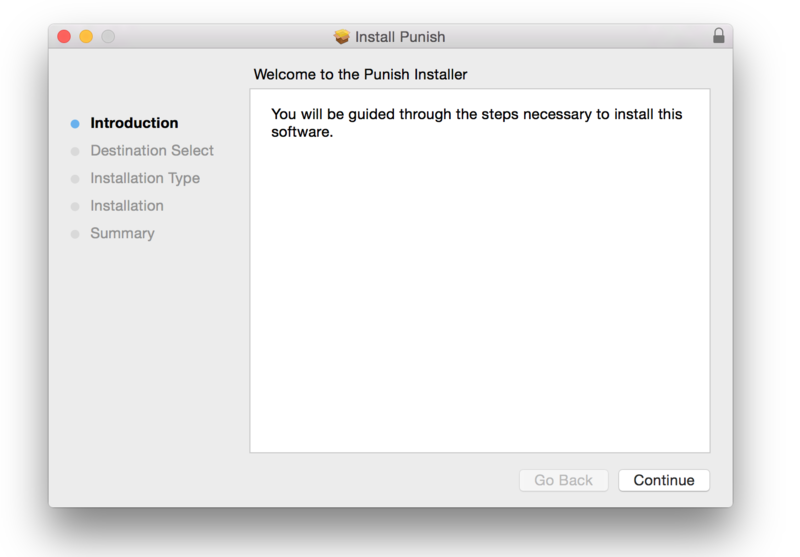This screenshot has height=557, width=800.
Task: Click the gray bullet beside Summary
Action: (75, 234)
